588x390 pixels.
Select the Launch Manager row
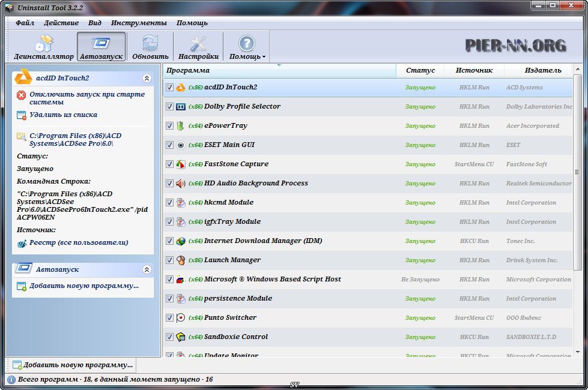coord(368,260)
